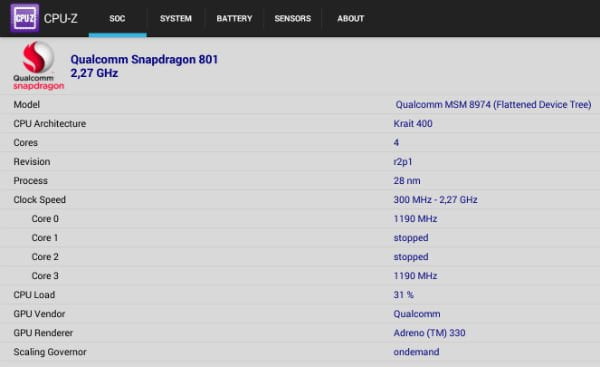Switch to the SOC tab

coord(117,18)
